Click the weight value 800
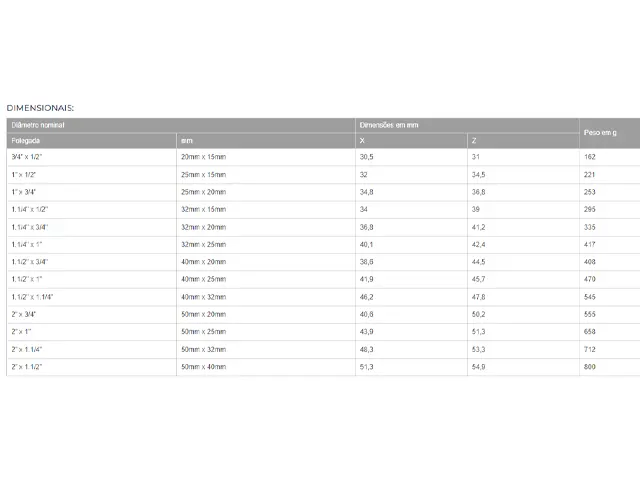 589,367
